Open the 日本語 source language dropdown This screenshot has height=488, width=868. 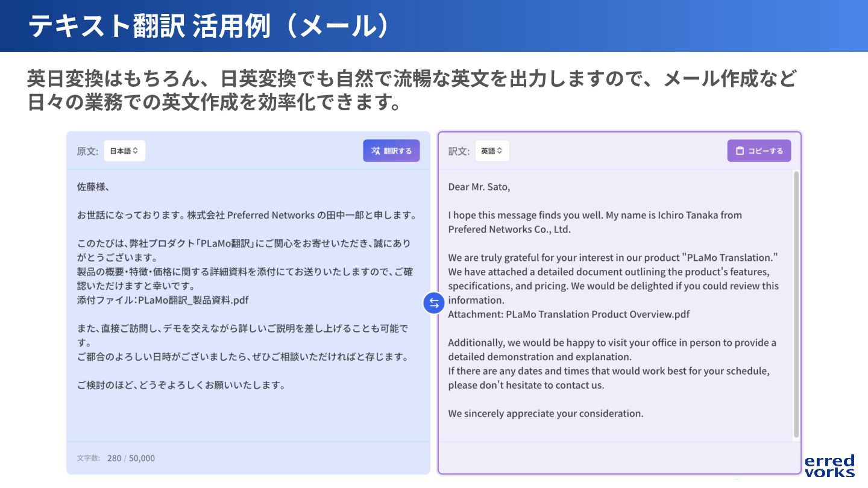coord(124,151)
